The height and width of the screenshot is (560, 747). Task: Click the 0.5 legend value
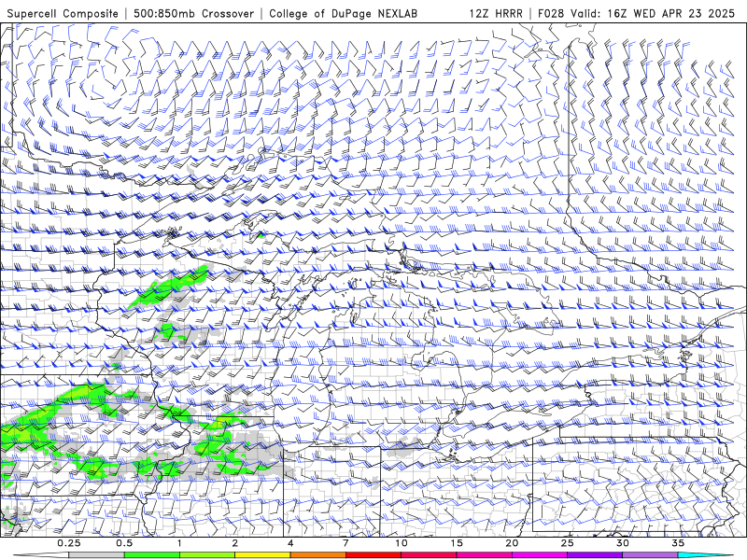point(124,543)
